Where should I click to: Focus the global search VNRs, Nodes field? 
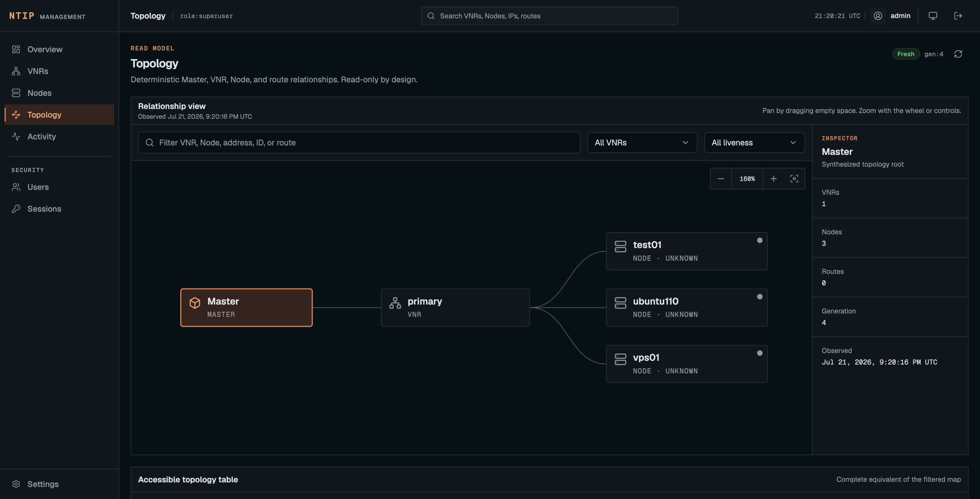549,16
